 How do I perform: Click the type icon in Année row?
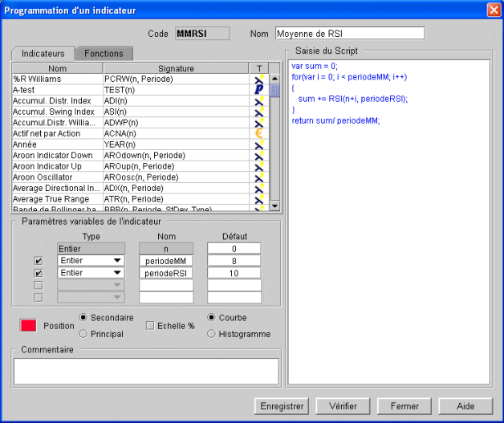(259, 144)
